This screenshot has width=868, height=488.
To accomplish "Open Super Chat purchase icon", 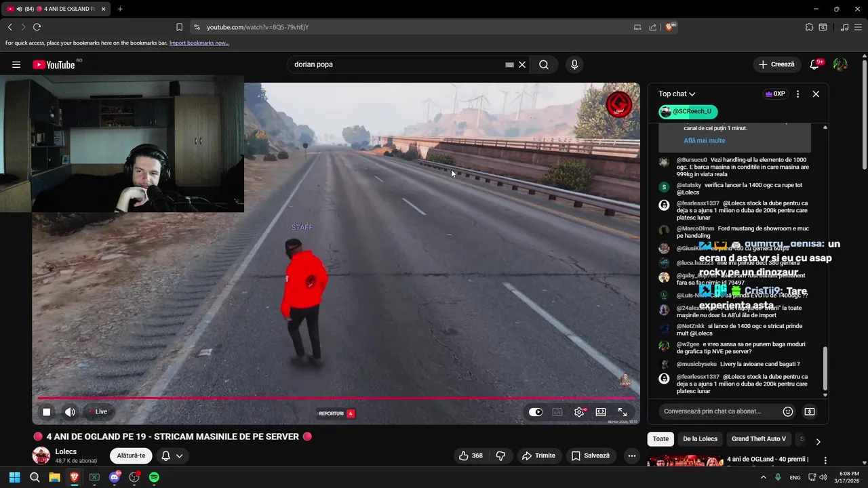I will [x=809, y=411].
